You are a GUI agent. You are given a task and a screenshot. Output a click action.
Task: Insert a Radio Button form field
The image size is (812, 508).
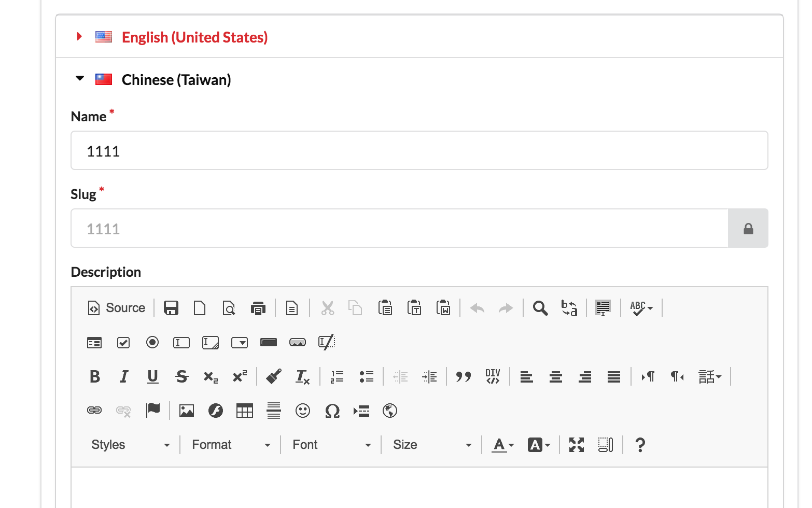point(152,342)
